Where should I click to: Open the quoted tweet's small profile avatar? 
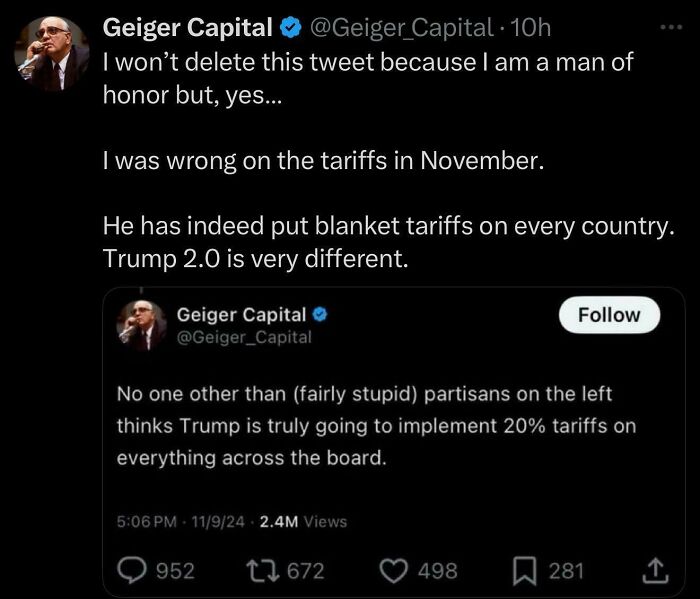tap(141, 324)
